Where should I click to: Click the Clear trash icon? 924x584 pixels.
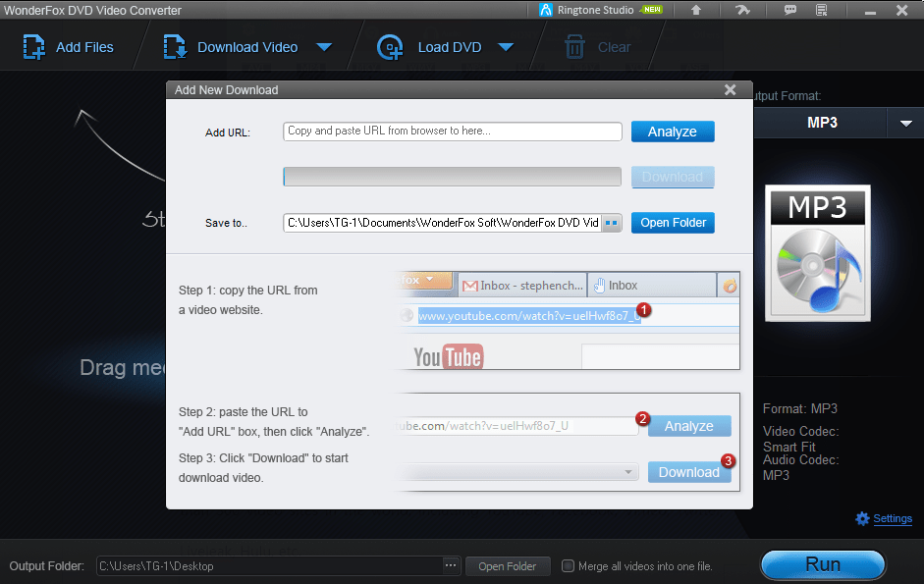click(574, 47)
